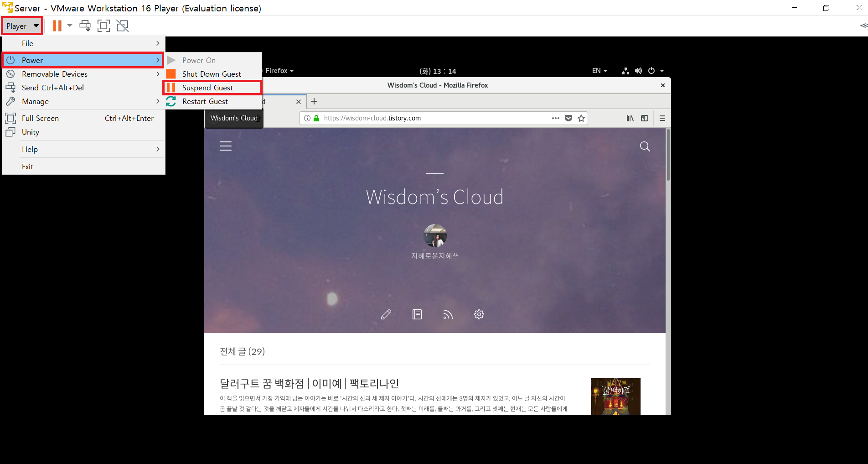
Task: Minimize the VMware Player window
Action: point(795,8)
